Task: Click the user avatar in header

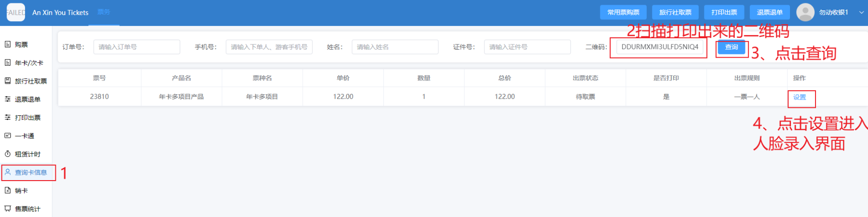Action: pos(805,12)
